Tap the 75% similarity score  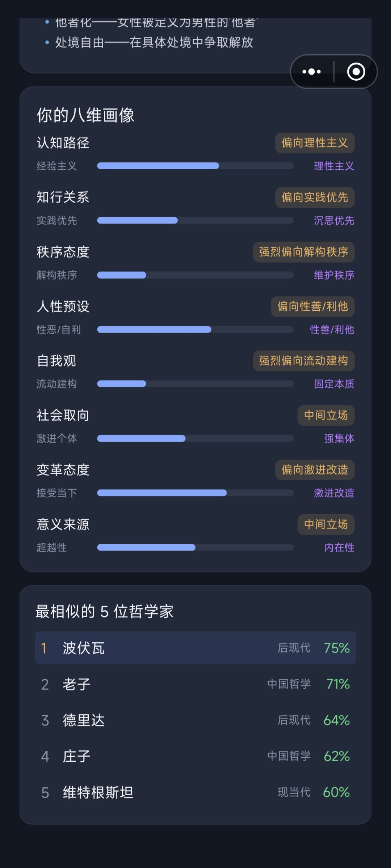point(337,648)
